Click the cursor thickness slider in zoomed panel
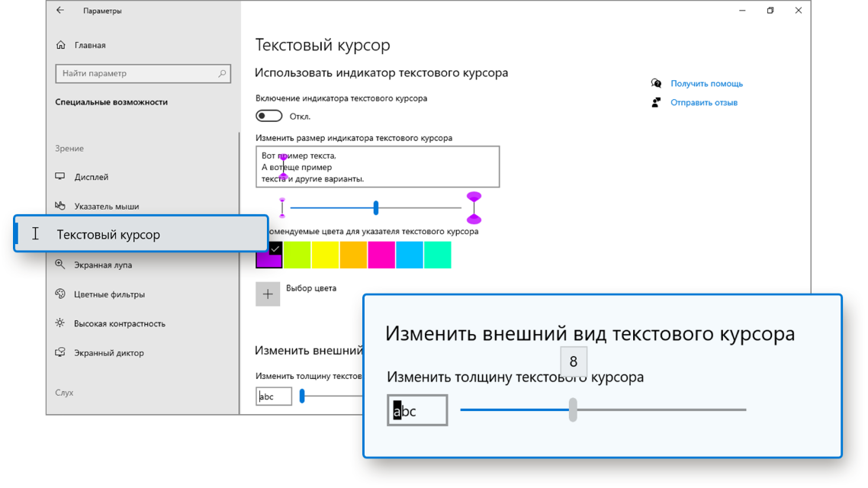 click(603, 410)
